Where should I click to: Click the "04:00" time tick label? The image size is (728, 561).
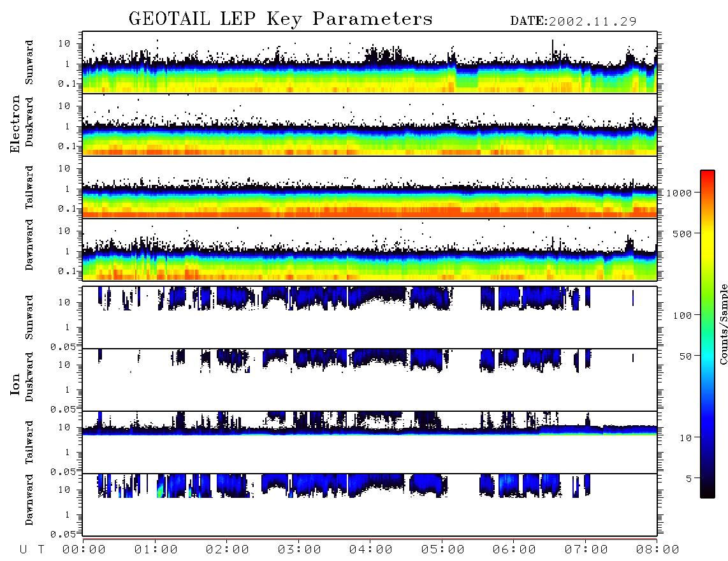(371, 550)
